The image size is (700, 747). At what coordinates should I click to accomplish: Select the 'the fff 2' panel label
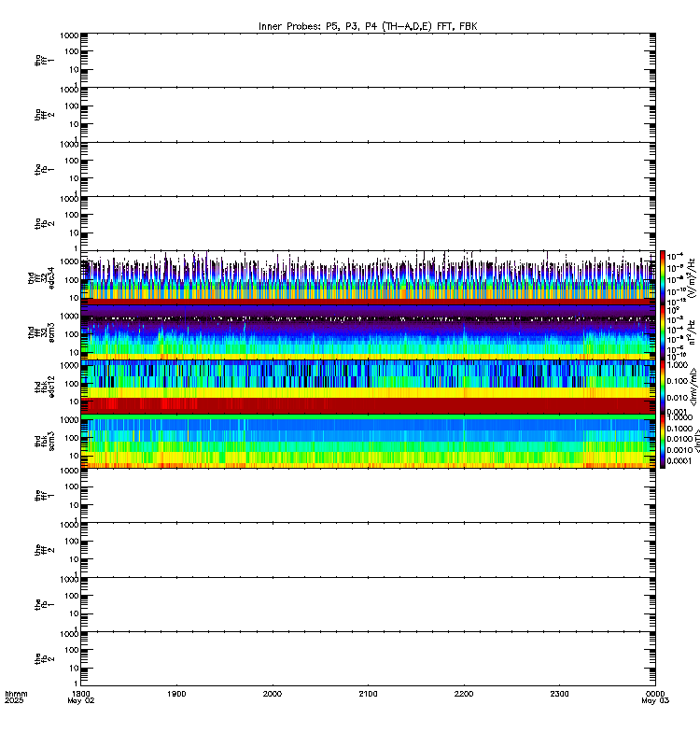[x=44, y=550]
